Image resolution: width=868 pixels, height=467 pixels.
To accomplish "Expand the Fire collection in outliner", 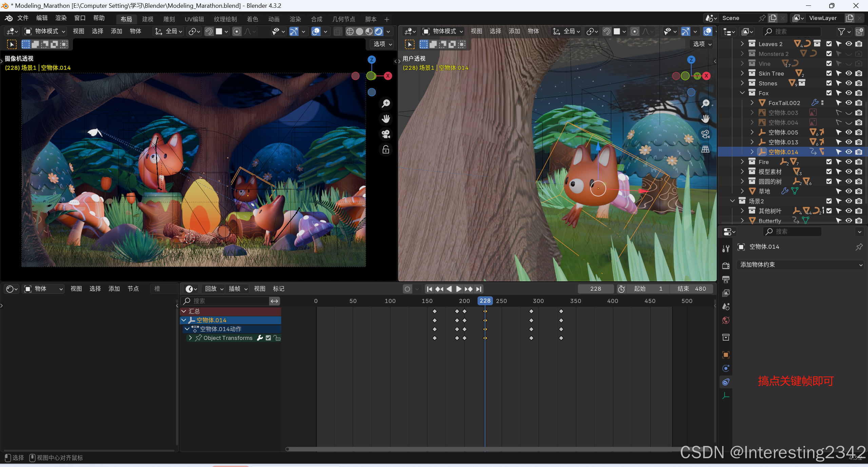I will [x=742, y=162].
